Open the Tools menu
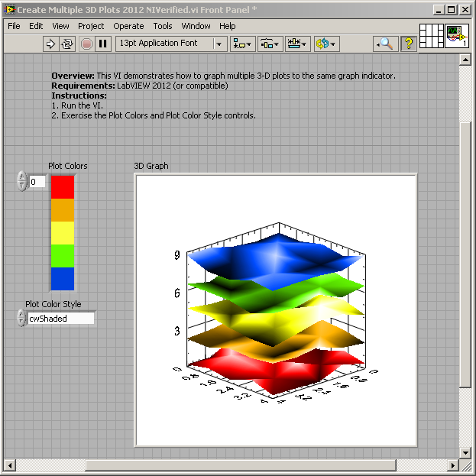 (x=162, y=26)
